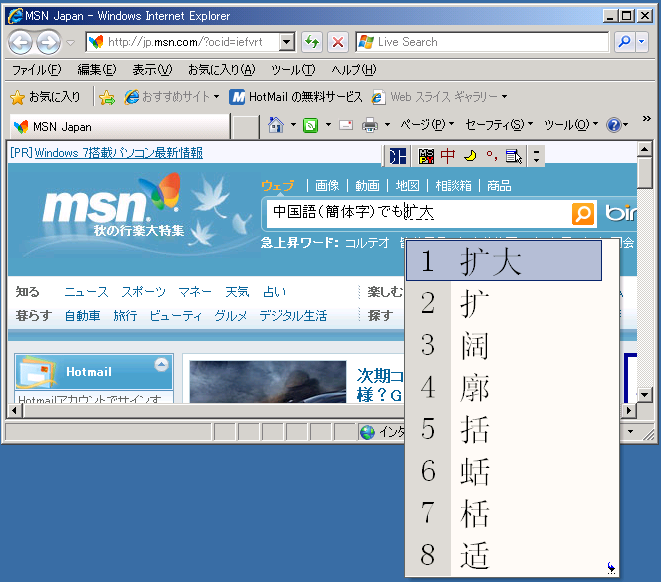Image resolution: width=661 pixels, height=582 pixels.
Task: Open language bar options arrow
Action: tap(536, 156)
